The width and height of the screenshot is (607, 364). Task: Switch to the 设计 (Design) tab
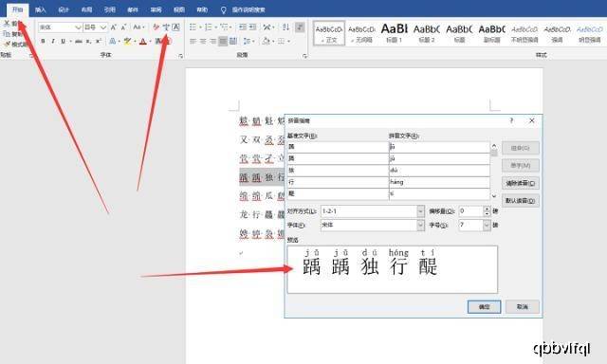64,9
